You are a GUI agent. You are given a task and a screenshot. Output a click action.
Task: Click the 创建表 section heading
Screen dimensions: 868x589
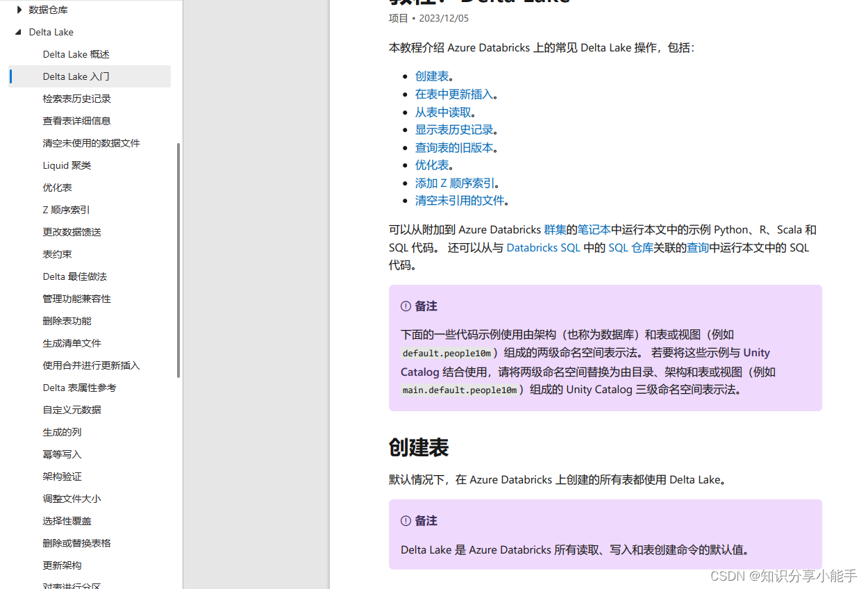(419, 448)
